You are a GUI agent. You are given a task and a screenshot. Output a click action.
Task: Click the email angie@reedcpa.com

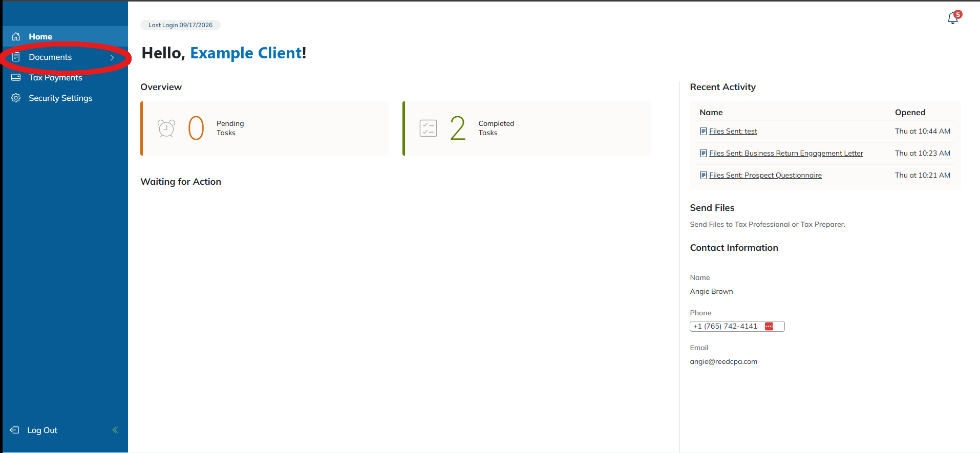tap(723, 361)
